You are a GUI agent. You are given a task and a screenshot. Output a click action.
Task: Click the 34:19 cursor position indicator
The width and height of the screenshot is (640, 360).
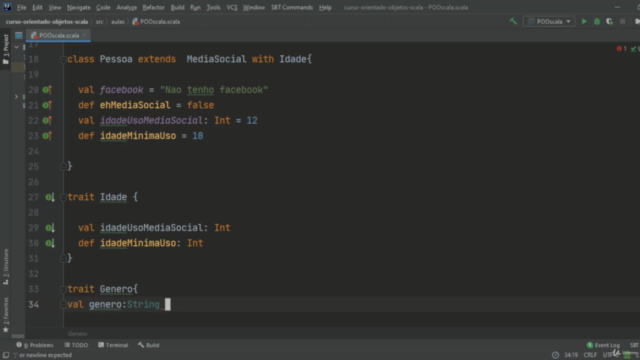coord(571,355)
